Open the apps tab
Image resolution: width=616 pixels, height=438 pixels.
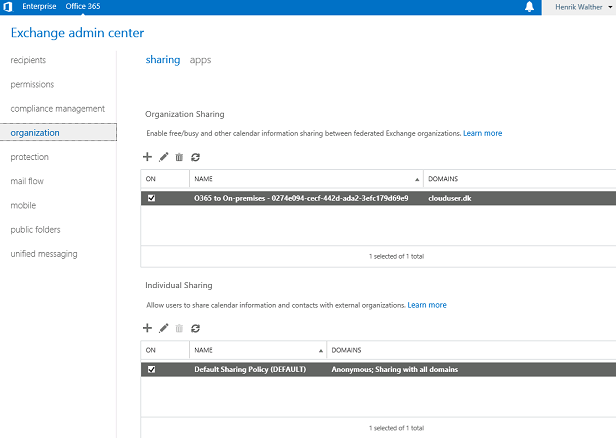pyautogui.click(x=200, y=60)
